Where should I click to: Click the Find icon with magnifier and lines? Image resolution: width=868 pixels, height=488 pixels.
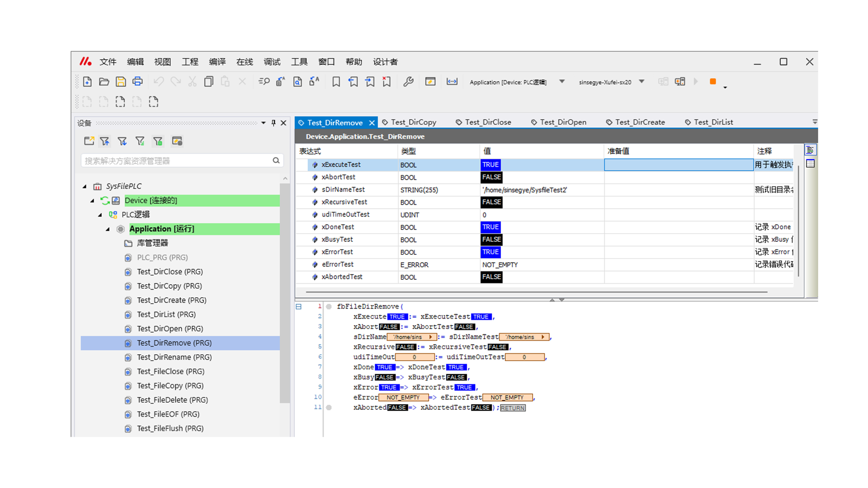click(264, 82)
